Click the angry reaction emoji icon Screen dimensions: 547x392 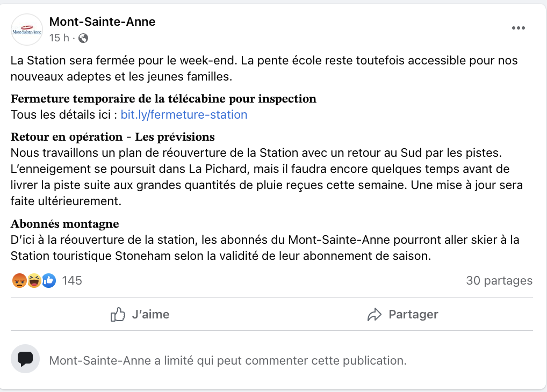(19, 280)
